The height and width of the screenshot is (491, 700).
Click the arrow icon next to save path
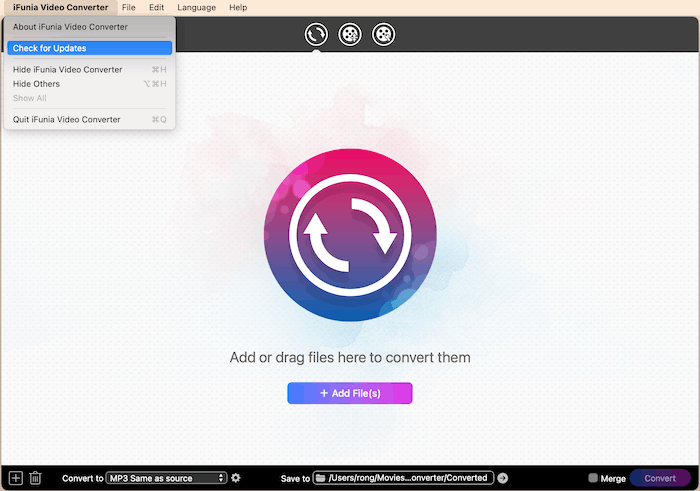click(503, 478)
